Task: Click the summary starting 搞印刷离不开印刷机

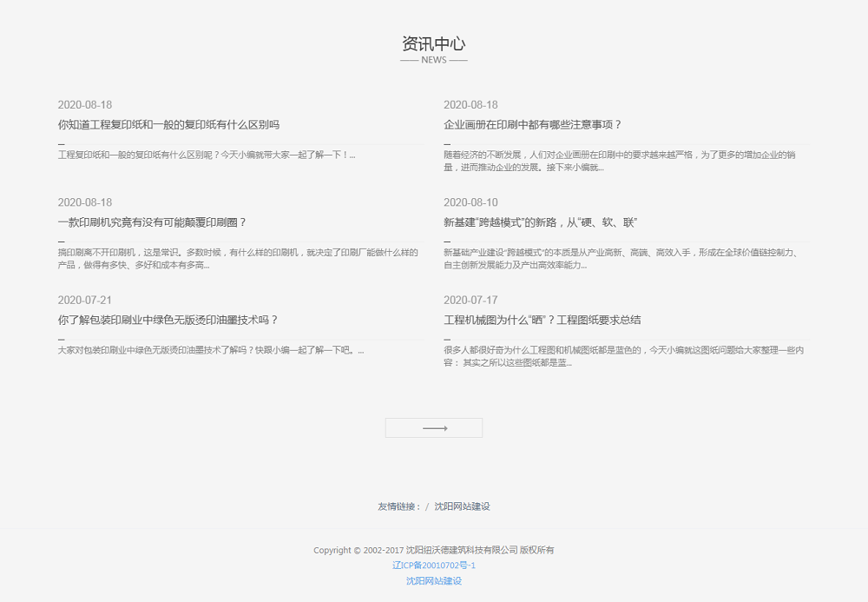Action: coord(237,258)
